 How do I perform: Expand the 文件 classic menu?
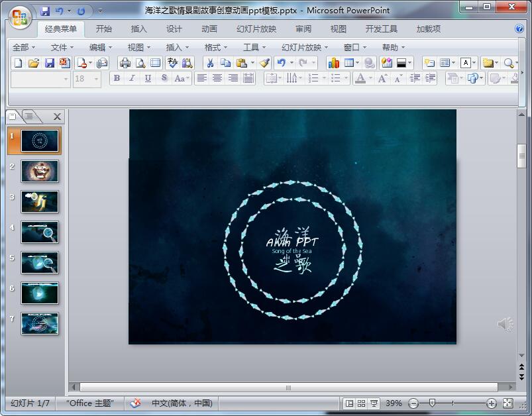tap(62, 48)
